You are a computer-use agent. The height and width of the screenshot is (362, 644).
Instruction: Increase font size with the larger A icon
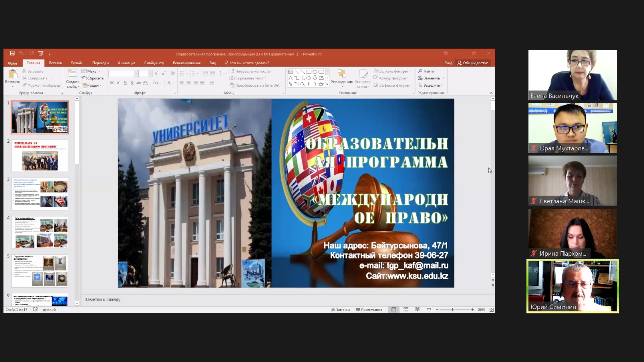(x=156, y=74)
